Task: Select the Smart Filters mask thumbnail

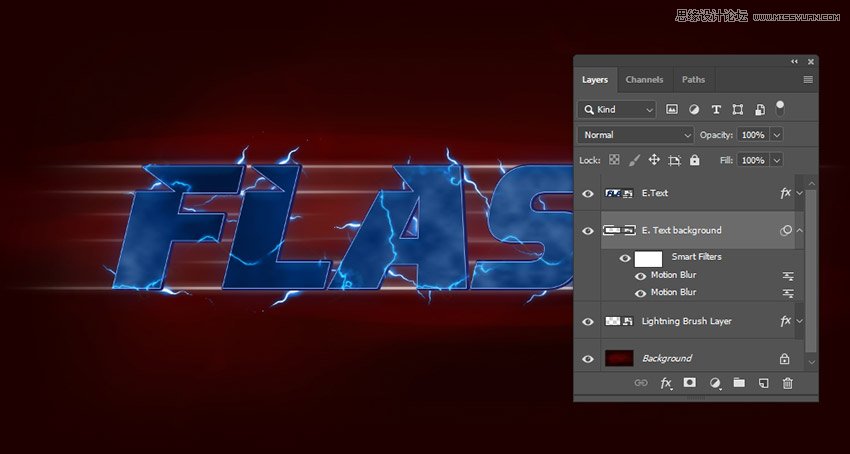Action: click(648, 258)
